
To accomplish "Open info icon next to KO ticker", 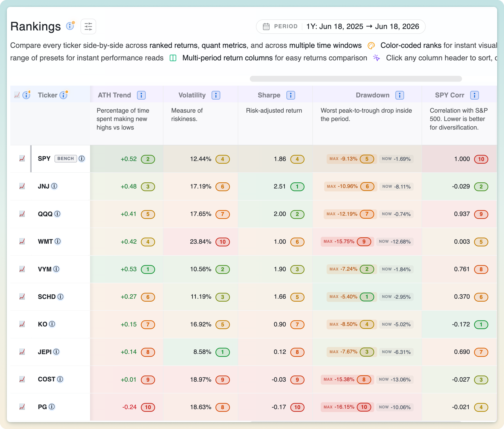I will point(52,324).
